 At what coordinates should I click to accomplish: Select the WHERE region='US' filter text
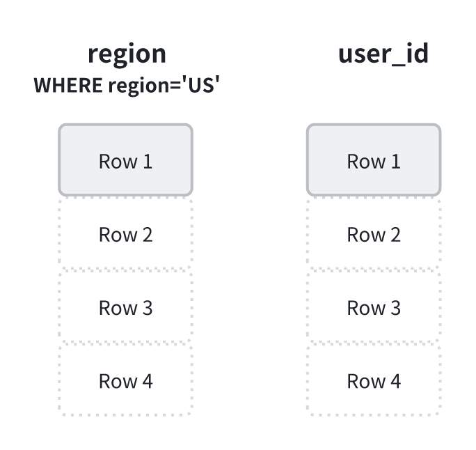(x=127, y=86)
